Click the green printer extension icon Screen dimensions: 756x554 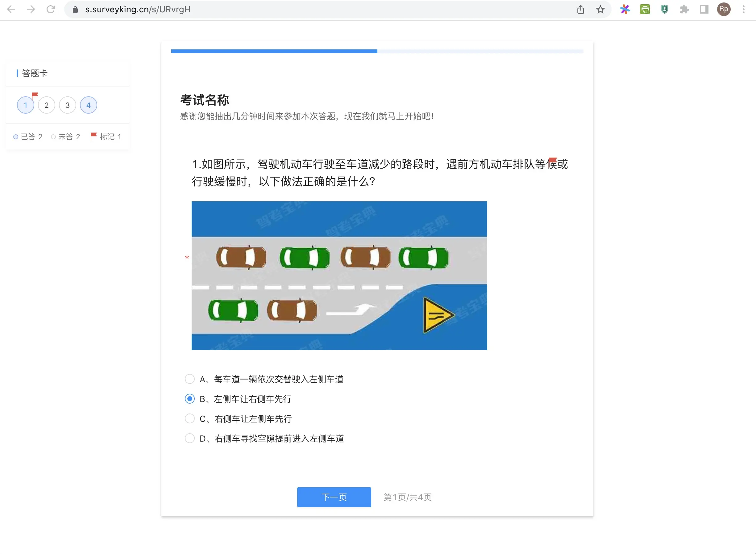[644, 9]
